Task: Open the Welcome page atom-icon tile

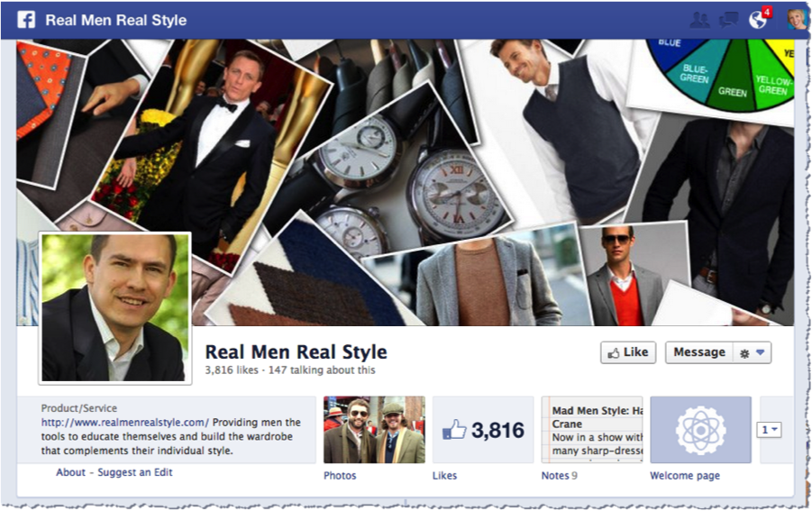Action: tap(700, 430)
